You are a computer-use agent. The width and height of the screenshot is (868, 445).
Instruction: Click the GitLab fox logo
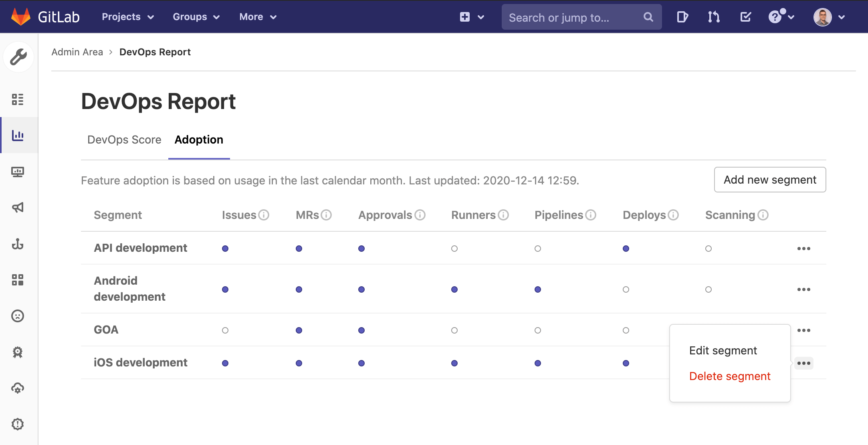coord(20,17)
